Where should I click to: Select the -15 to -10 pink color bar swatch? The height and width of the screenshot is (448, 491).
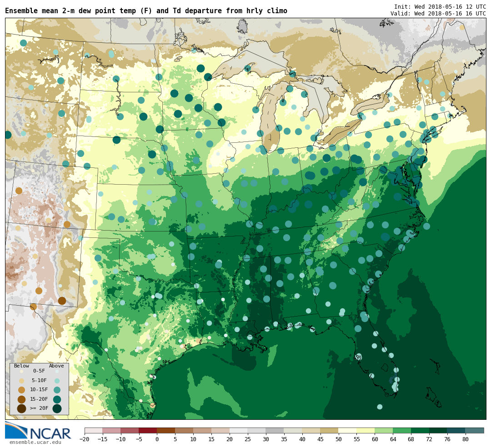[112, 430]
